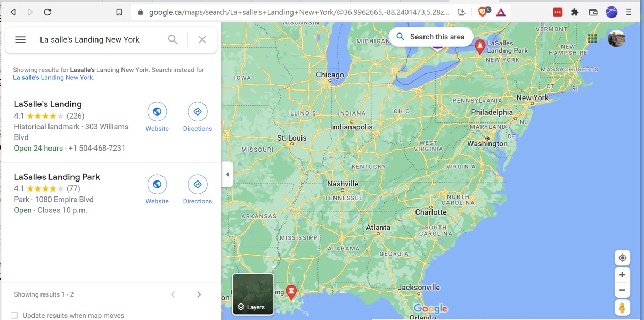Screen dimensions: 644x320
Task: Click the Street View Pegman
Action: 622,308
